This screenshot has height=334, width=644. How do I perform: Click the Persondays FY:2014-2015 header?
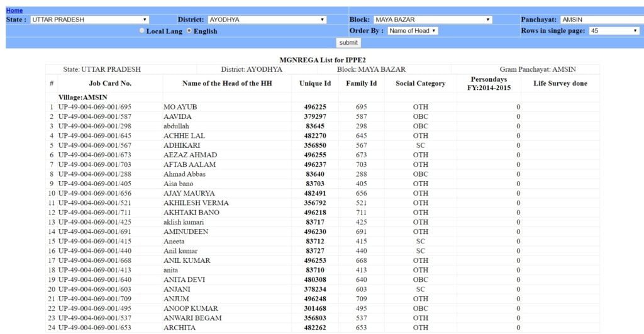(489, 84)
